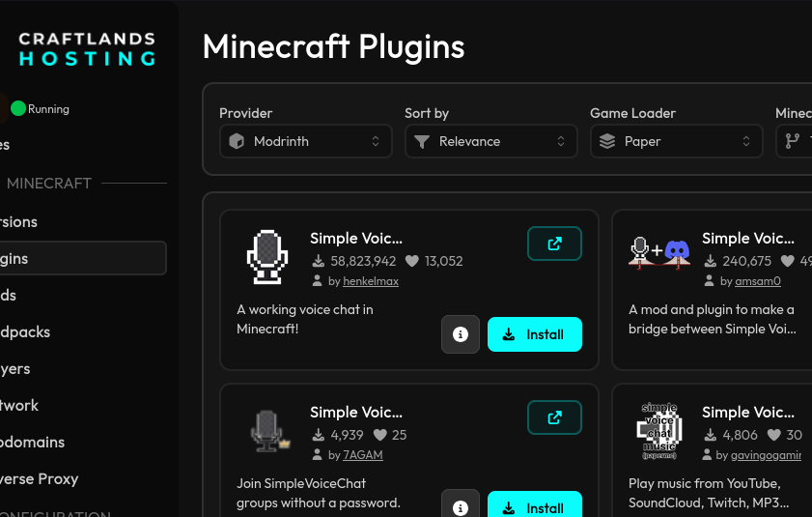The image size is (812, 517).
Task: Open the Game Loader dropdown showing Paper
Action: [x=676, y=141]
